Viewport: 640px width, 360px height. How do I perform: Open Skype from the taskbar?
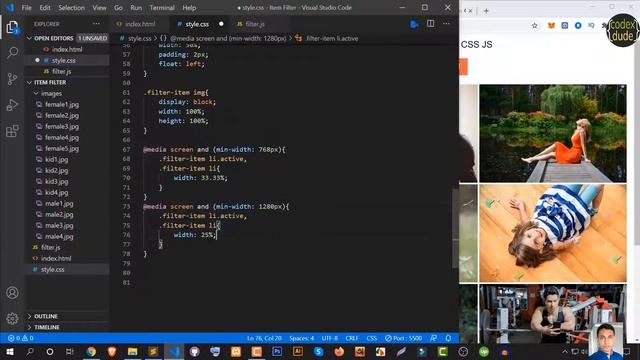318,351
